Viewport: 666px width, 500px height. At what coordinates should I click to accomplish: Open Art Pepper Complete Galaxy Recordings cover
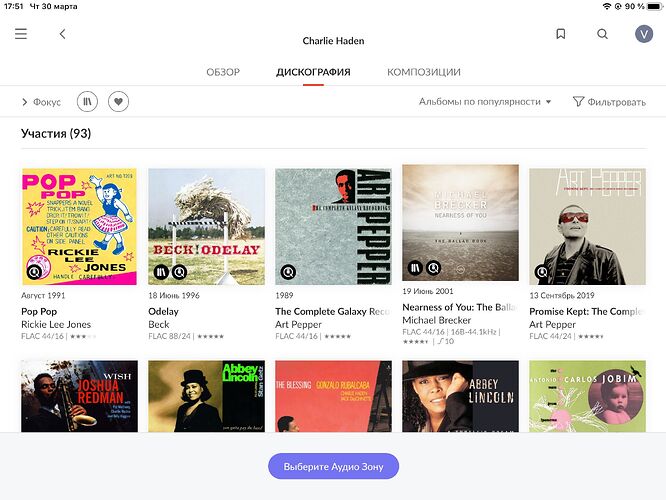coord(333,226)
